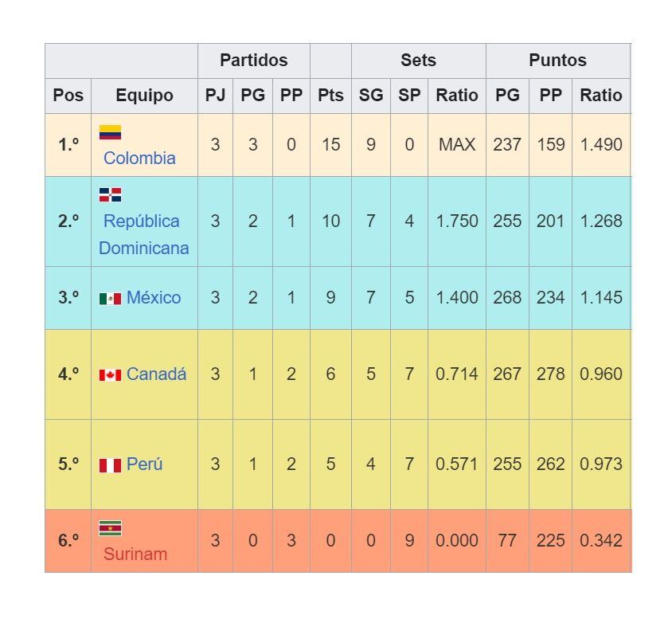Click the Sets group header

coord(418,61)
